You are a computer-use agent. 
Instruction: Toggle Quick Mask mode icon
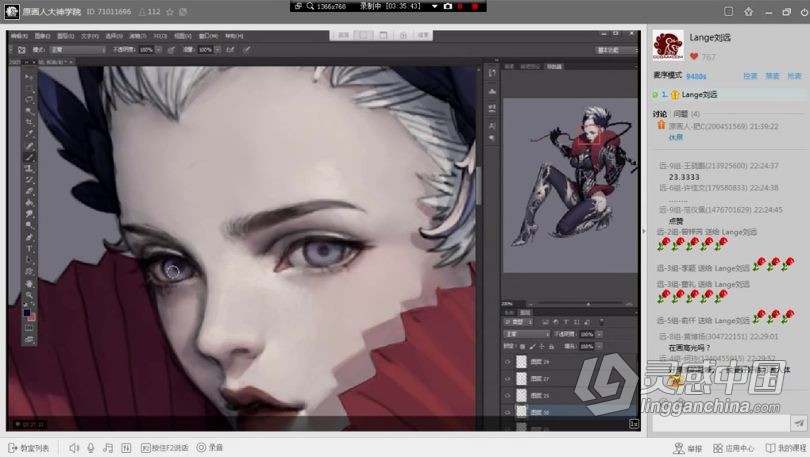pos(29,328)
